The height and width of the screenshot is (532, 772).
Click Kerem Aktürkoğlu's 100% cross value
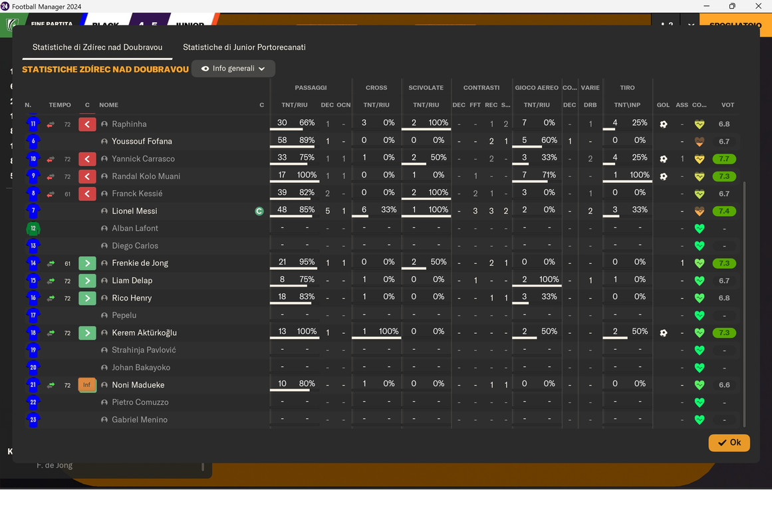click(388, 332)
